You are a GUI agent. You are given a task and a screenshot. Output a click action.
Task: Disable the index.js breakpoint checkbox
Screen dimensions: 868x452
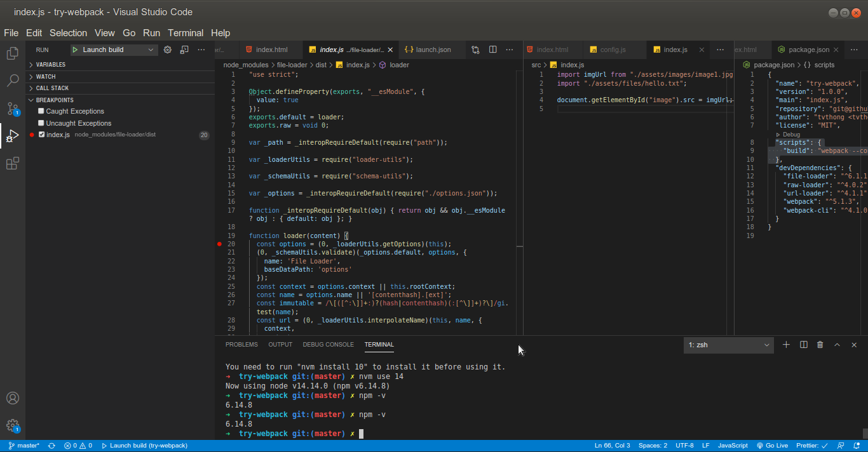[42, 135]
